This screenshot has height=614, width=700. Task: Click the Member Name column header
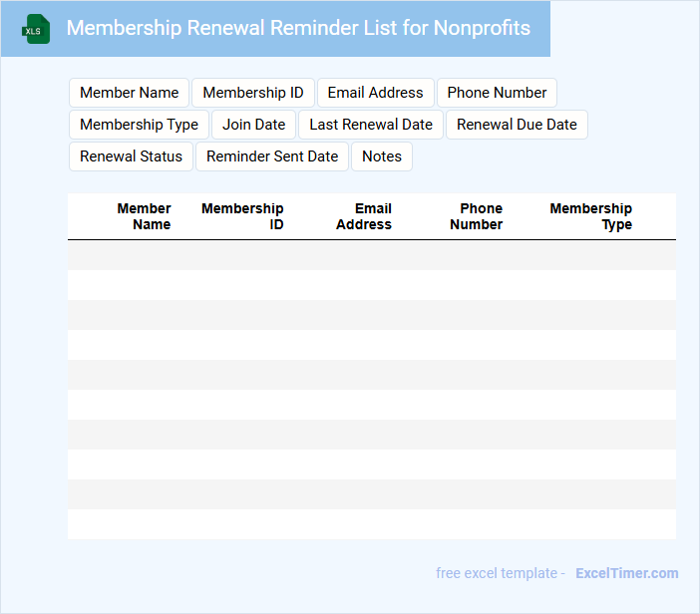pyautogui.click(x=144, y=216)
